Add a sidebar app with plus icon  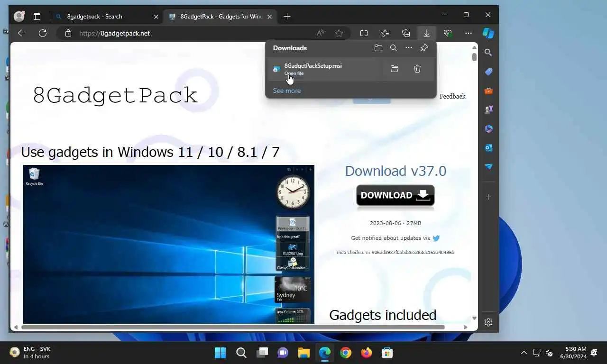488,197
